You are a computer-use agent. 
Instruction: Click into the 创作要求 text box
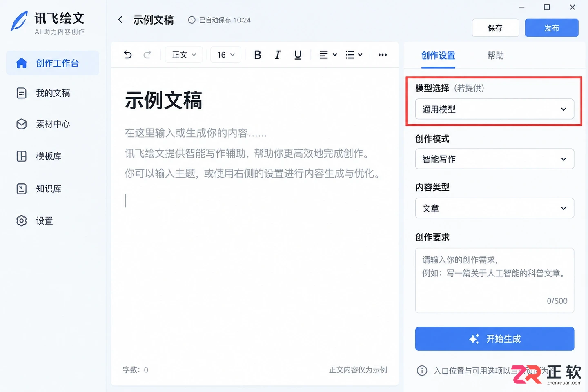coord(494,281)
